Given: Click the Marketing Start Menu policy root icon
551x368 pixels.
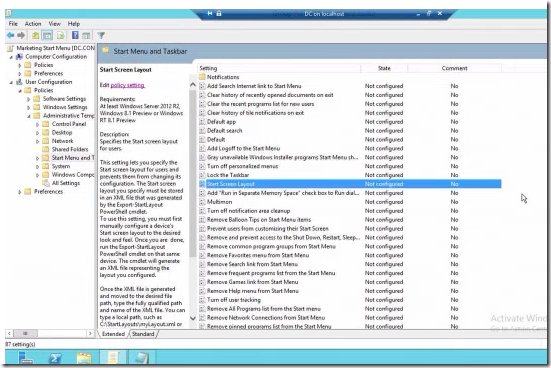Looking at the screenshot, I should pos(11,48).
